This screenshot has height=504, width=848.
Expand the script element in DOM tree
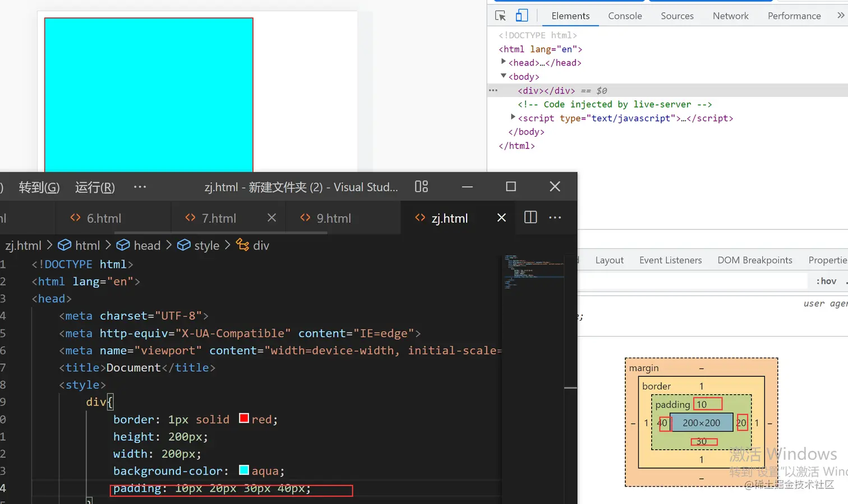coord(513,117)
